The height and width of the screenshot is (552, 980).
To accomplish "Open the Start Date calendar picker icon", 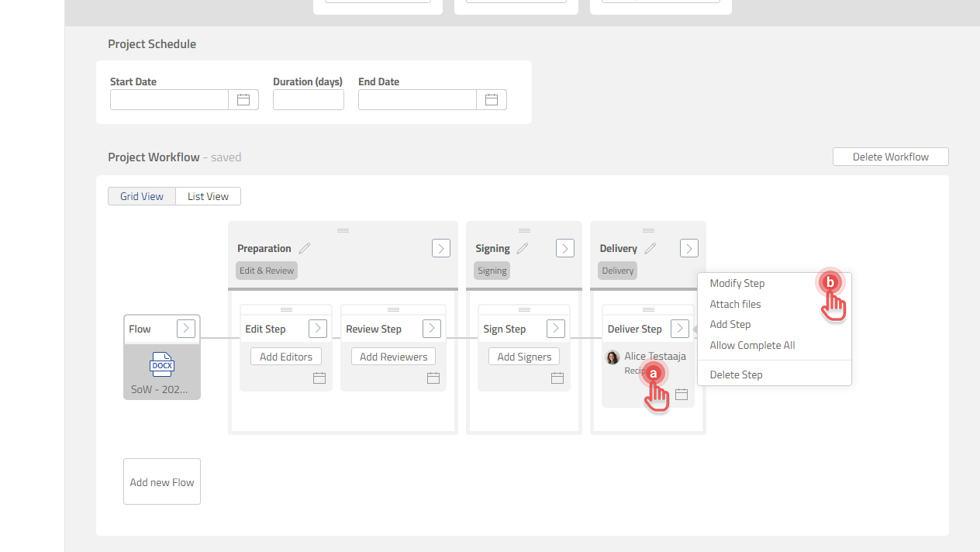I will 243,99.
